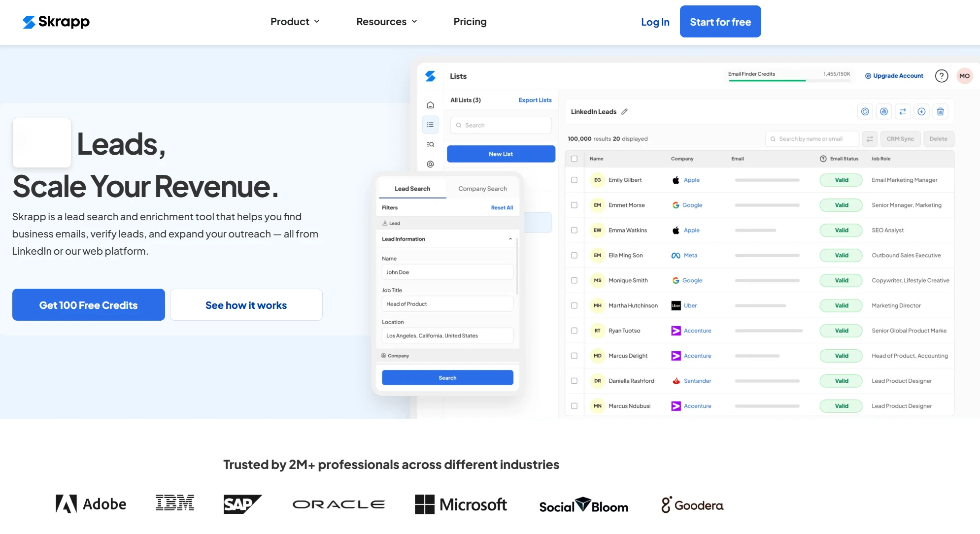
Task: Check the box for Emily Gilbert
Action: (x=574, y=180)
